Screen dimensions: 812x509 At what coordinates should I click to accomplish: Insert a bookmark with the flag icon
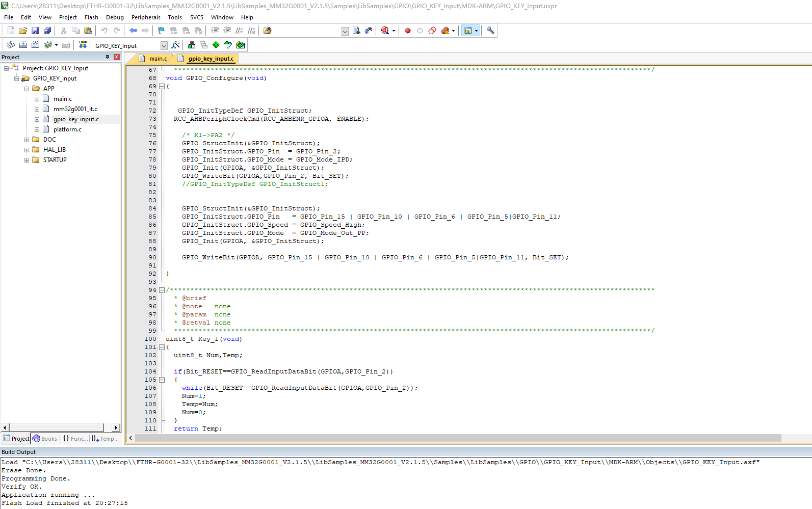[x=161, y=31]
